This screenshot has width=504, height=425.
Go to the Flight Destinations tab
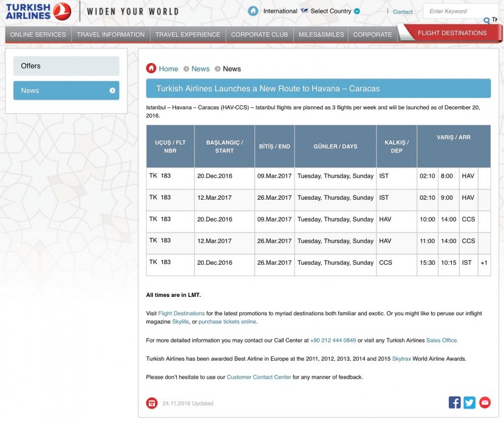[x=452, y=33]
